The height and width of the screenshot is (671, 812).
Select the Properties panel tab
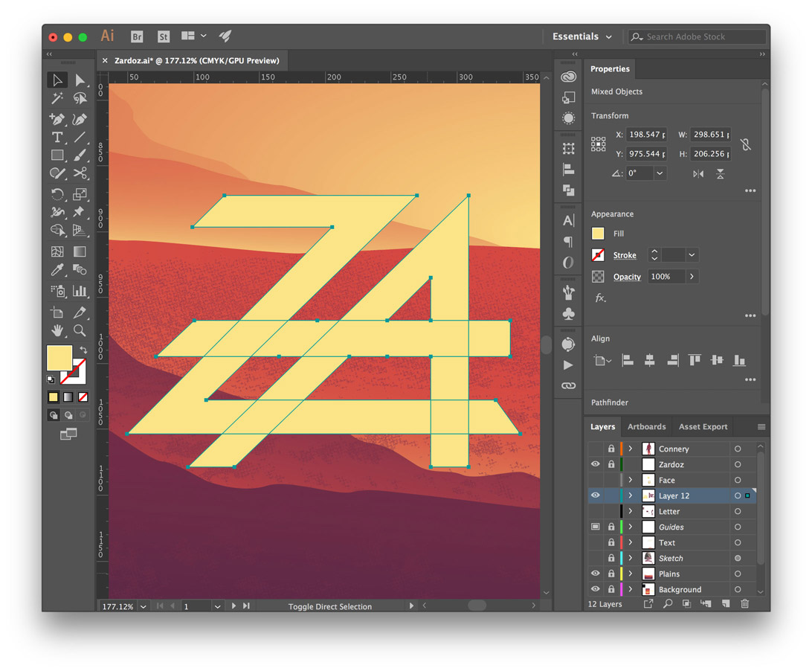(x=610, y=69)
